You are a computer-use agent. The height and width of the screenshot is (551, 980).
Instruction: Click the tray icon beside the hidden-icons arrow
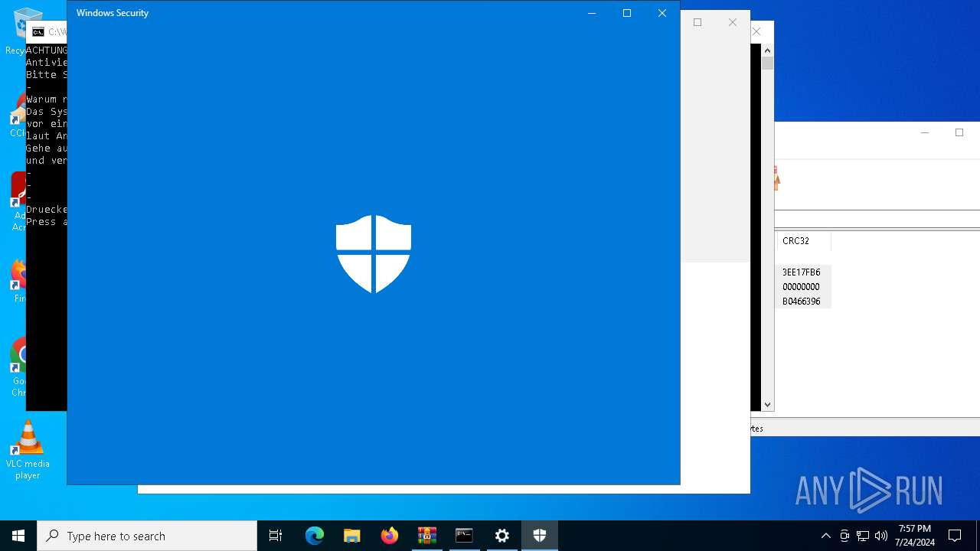click(x=844, y=536)
